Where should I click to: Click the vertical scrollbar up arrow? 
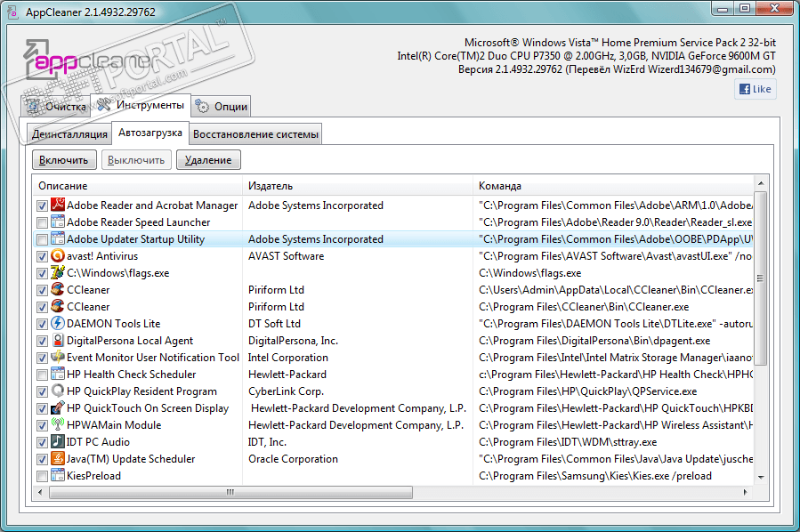point(761,183)
